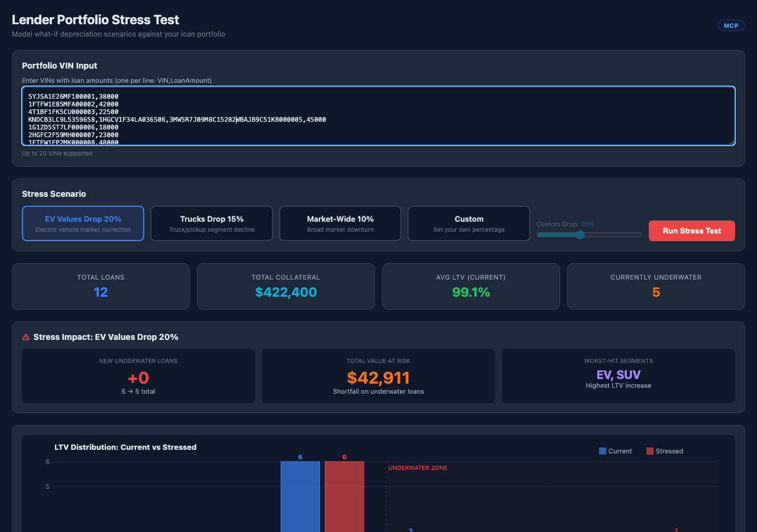Click the Custom Drop slider handle
This screenshot has height=532, width=757.
click(x=580, y=235)
